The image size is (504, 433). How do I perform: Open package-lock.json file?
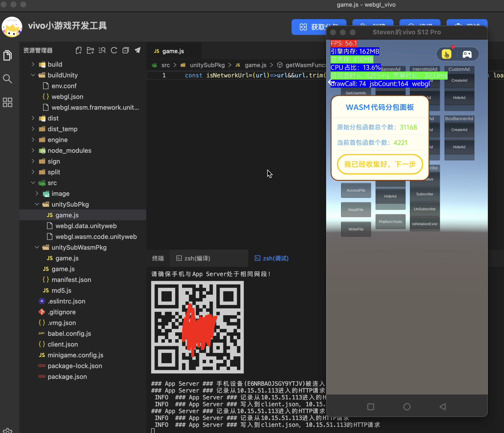(x=75, y=365)
